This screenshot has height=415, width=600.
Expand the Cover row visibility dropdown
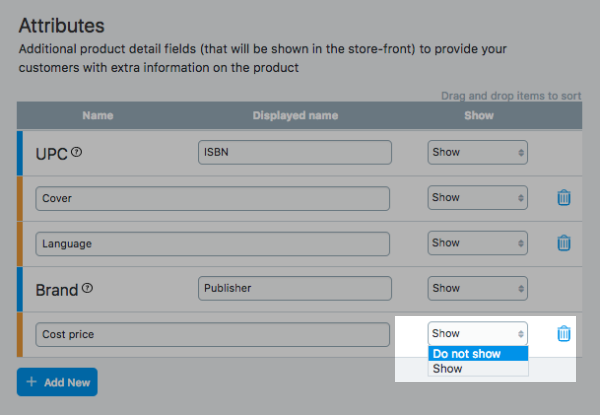tap(477, 198)
